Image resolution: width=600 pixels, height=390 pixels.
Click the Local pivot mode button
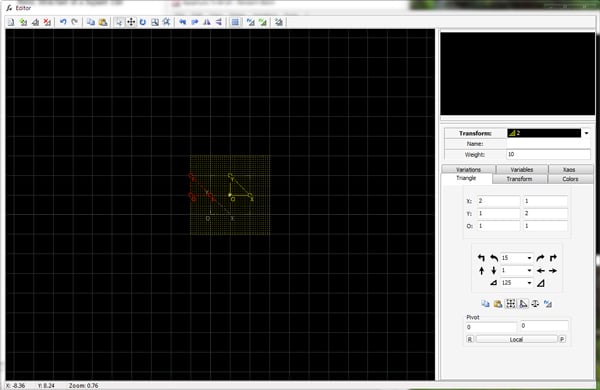(516, 339)
